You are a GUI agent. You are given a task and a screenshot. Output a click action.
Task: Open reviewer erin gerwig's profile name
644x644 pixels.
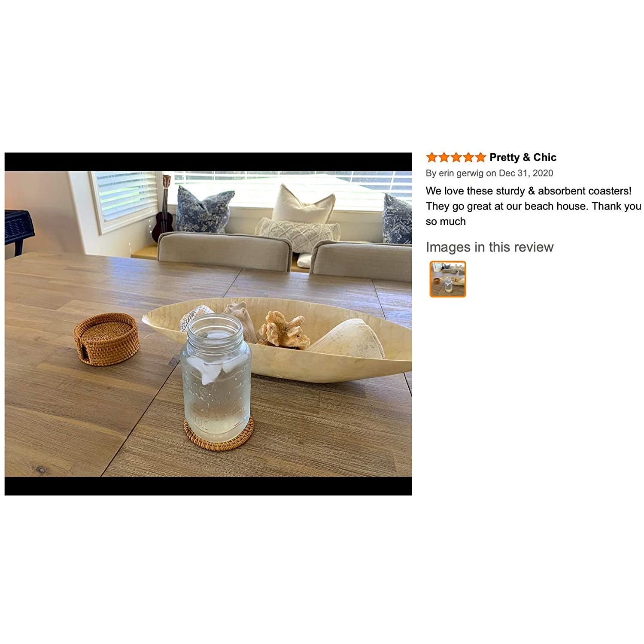click(x=461, y=173)
